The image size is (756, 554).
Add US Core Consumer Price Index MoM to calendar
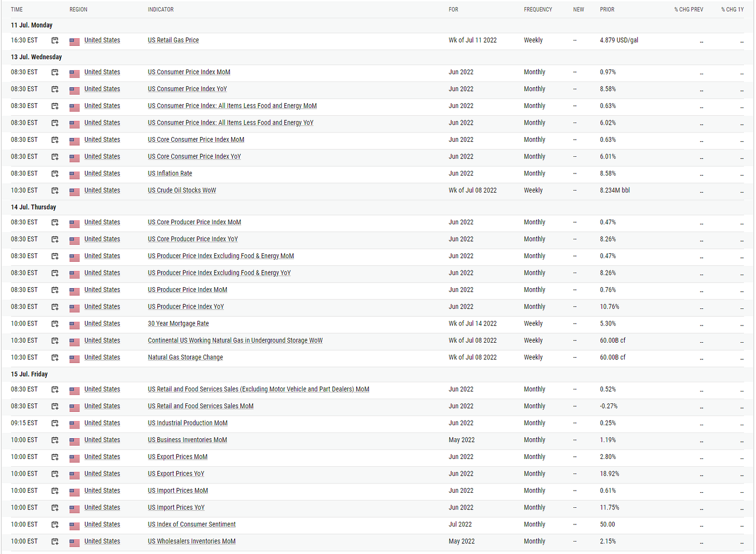[55, 140]
